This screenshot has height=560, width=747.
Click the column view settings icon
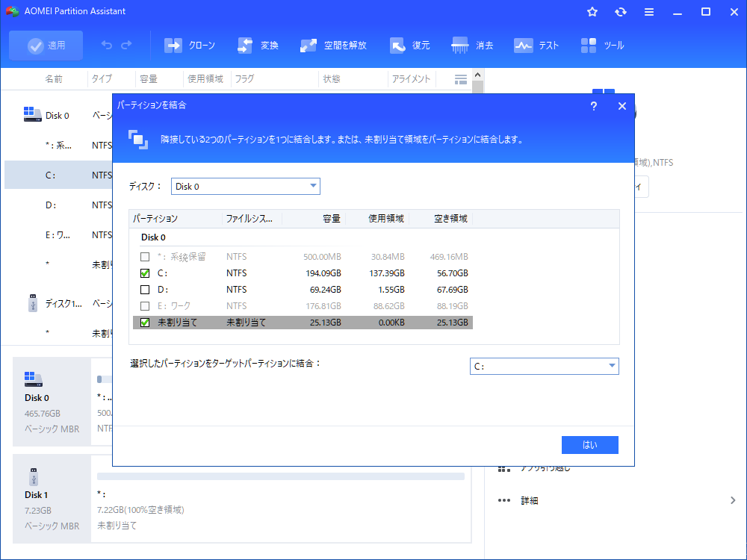click(461, 80)
